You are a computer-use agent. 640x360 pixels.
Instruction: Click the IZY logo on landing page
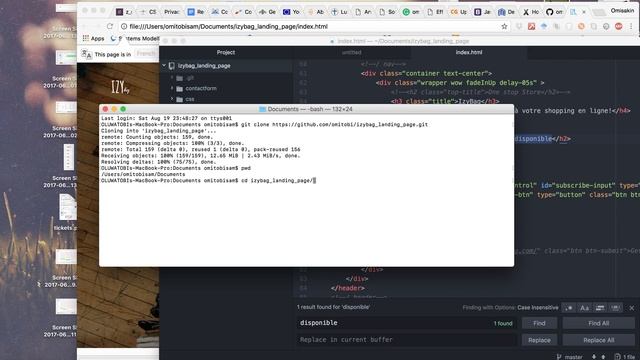[120, 87]
